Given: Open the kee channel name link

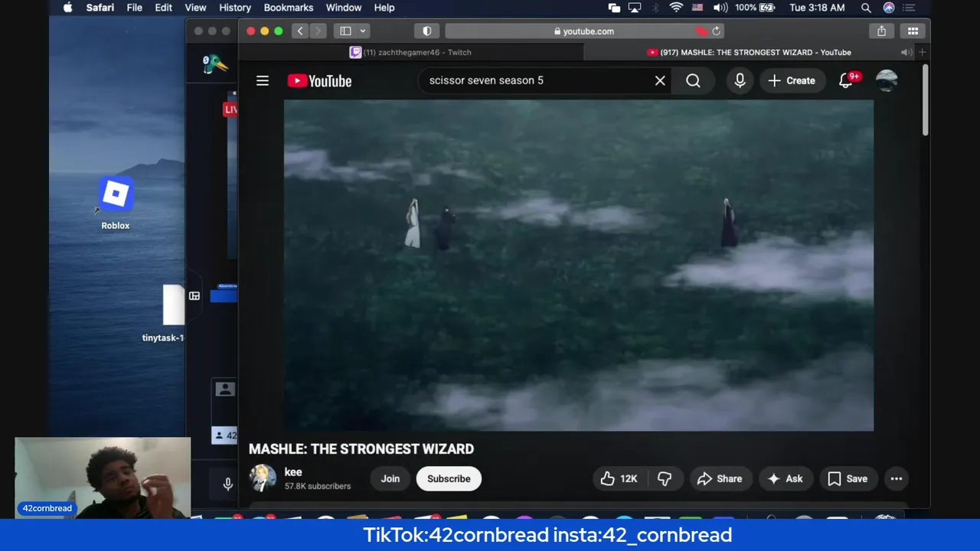Looking at the screenshot, I should pyautogui.click(x=293, y=472).
